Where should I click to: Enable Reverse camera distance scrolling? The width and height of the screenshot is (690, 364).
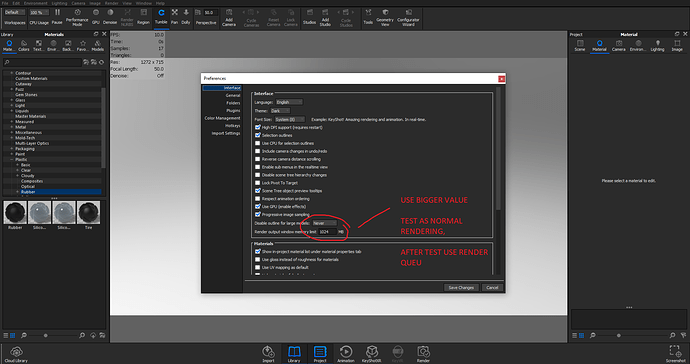point(258,159)
